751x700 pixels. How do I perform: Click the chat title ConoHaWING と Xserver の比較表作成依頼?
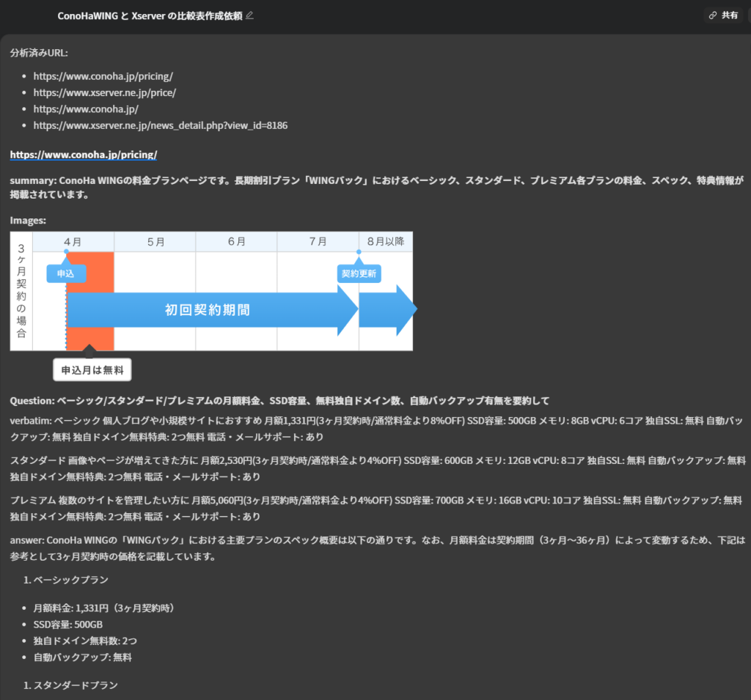[x=150, y=16]
